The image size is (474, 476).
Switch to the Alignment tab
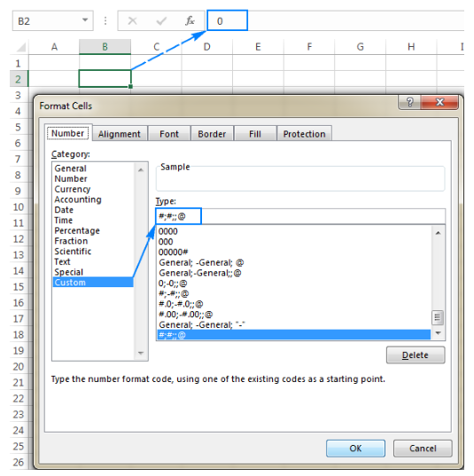click(x=120, y=134)
